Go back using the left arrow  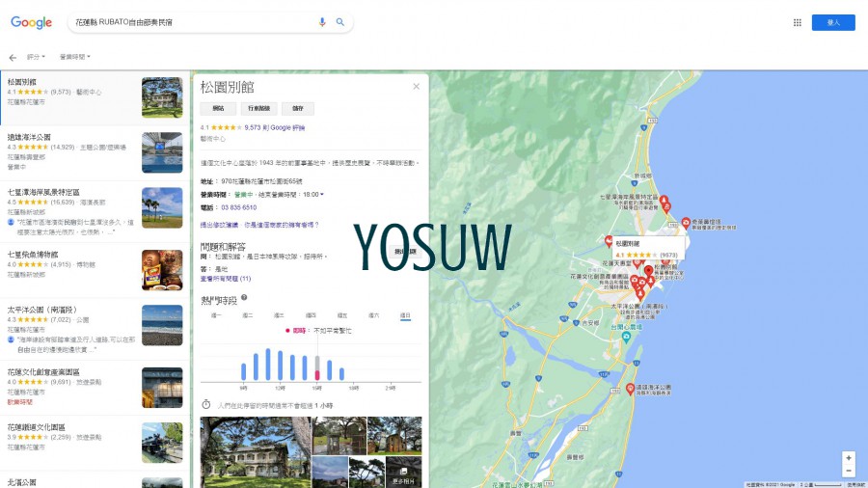pos(13,58)
